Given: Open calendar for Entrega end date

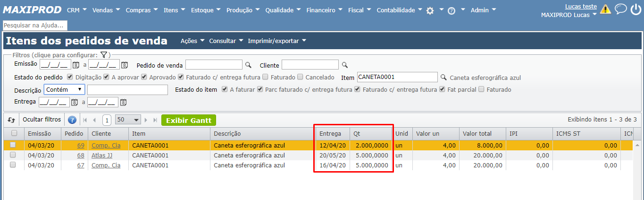Looking at the screenshot, I should [x=123, y=102].
